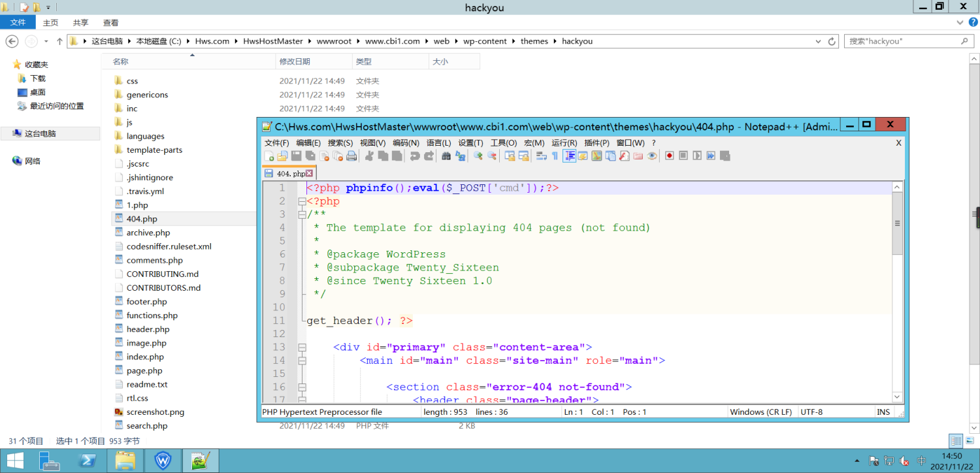This screenshot has height=473, width=980.
Task: Click the Close document toolbar icon
Action: [324, 155]
